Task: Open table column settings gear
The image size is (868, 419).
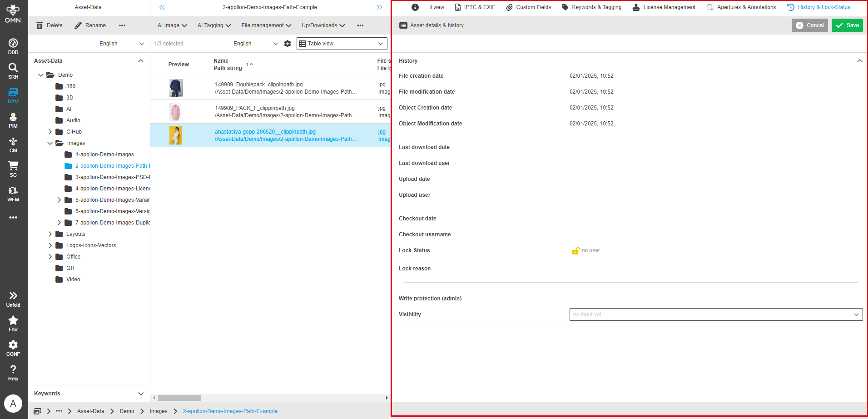Action: [288, 44]
